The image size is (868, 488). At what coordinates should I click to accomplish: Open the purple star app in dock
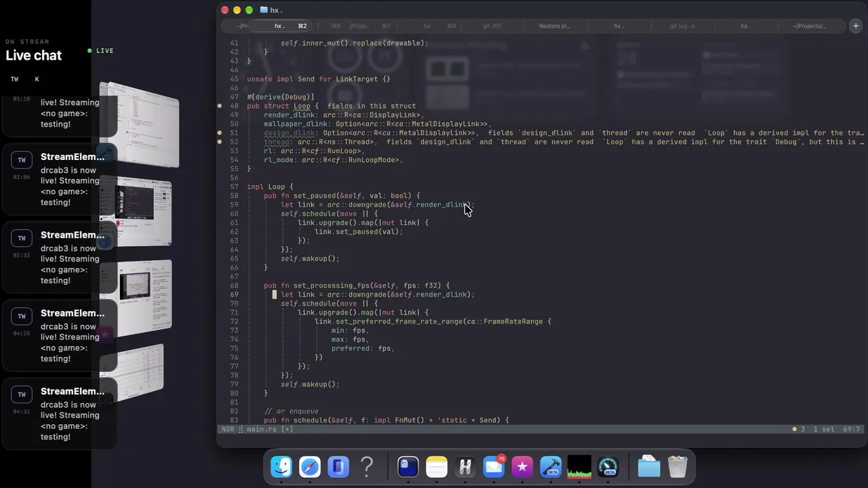(522, 466)
